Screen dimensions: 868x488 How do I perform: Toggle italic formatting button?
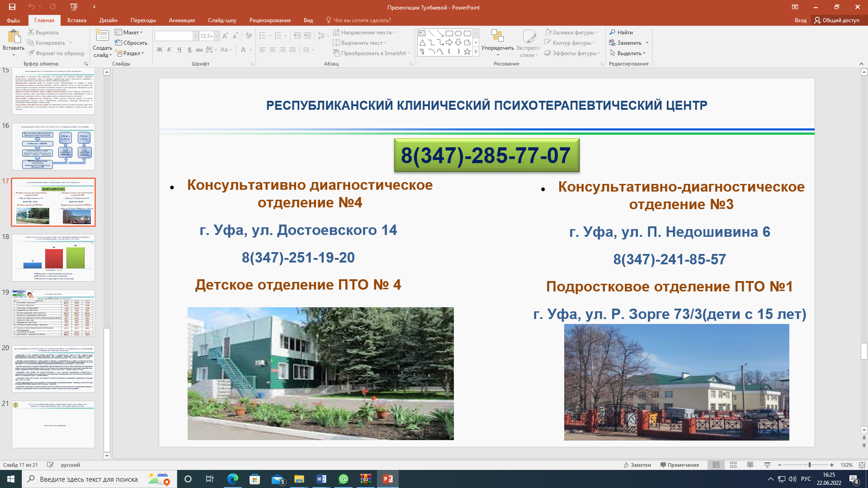(169, 50)
